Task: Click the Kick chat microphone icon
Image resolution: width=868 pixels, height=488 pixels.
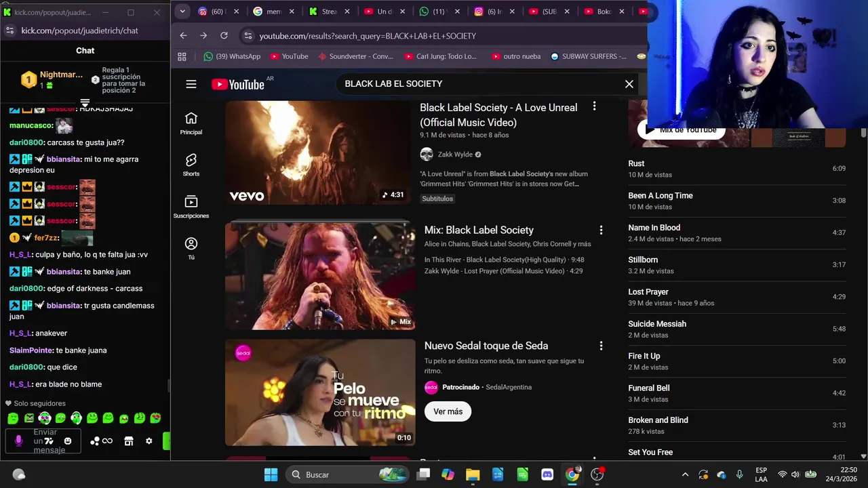Action: [x=18, y=441]
